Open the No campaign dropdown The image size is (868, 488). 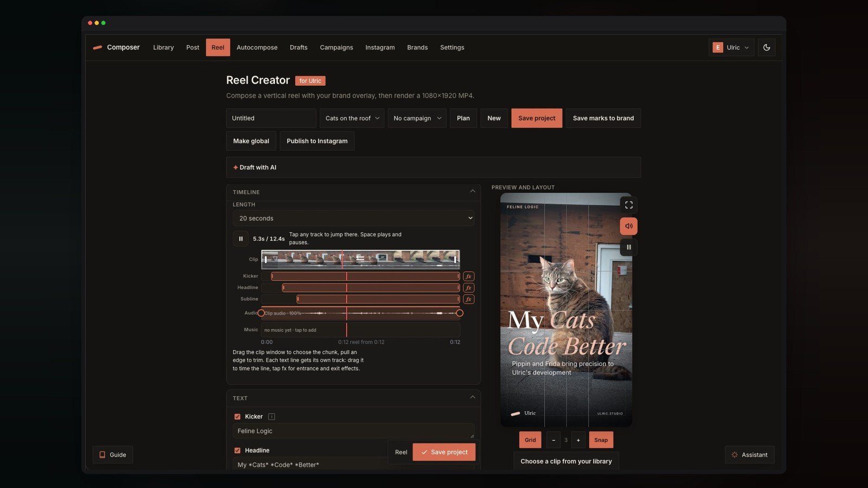point(417,118)
